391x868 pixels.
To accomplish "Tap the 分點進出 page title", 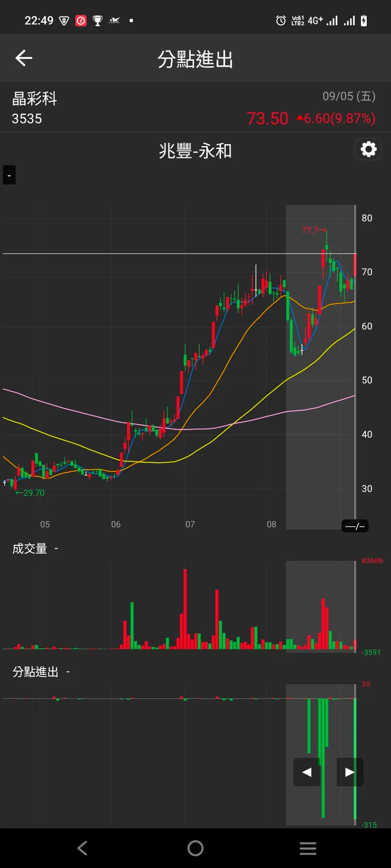I will [196, 59].
